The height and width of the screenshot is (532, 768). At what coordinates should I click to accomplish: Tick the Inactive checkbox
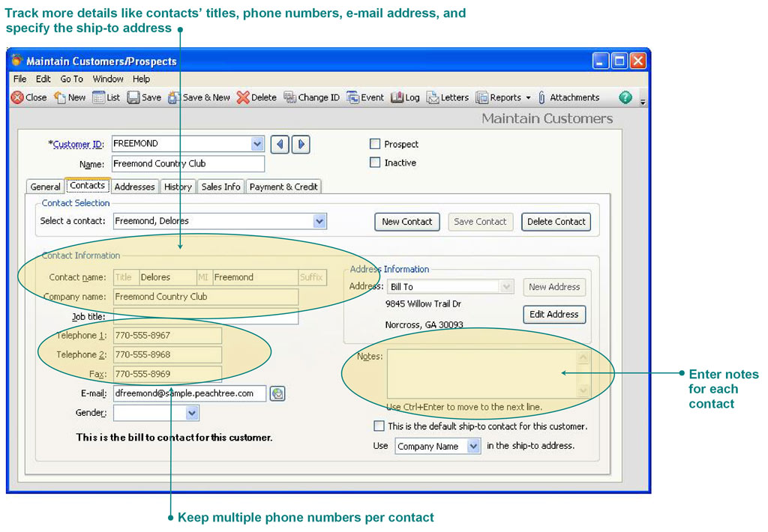click(375, 163)
